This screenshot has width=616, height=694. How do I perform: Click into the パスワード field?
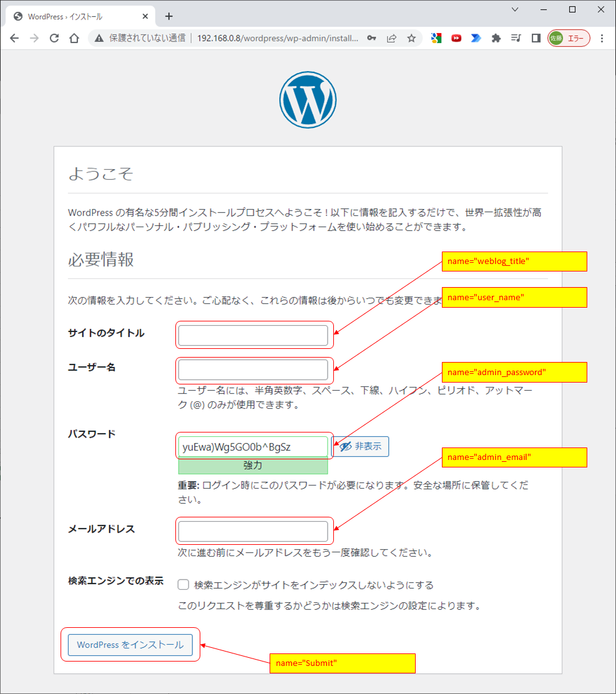[253, 447]
